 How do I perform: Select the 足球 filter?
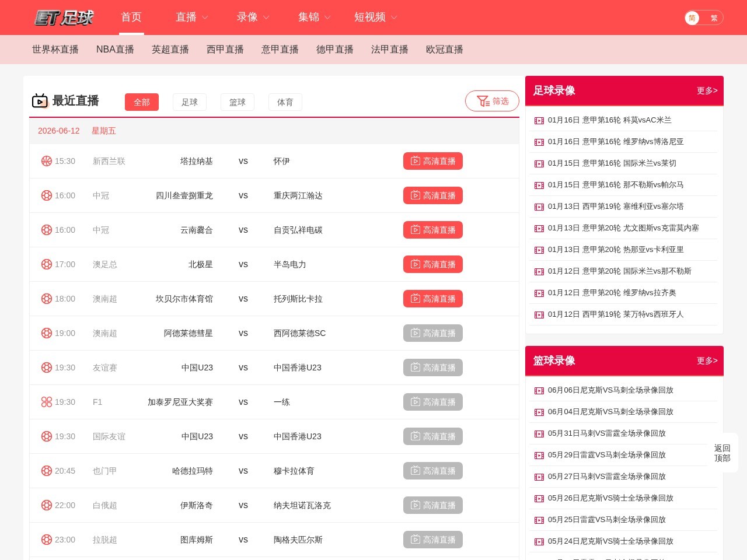[190, 102]
